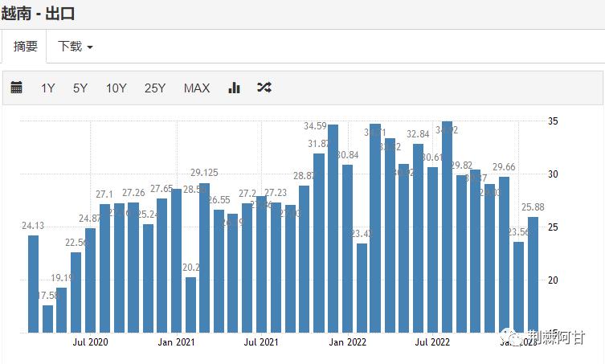605x364 pixels.
Task: Click the 27.1 data label
Action: coord(104,194)
